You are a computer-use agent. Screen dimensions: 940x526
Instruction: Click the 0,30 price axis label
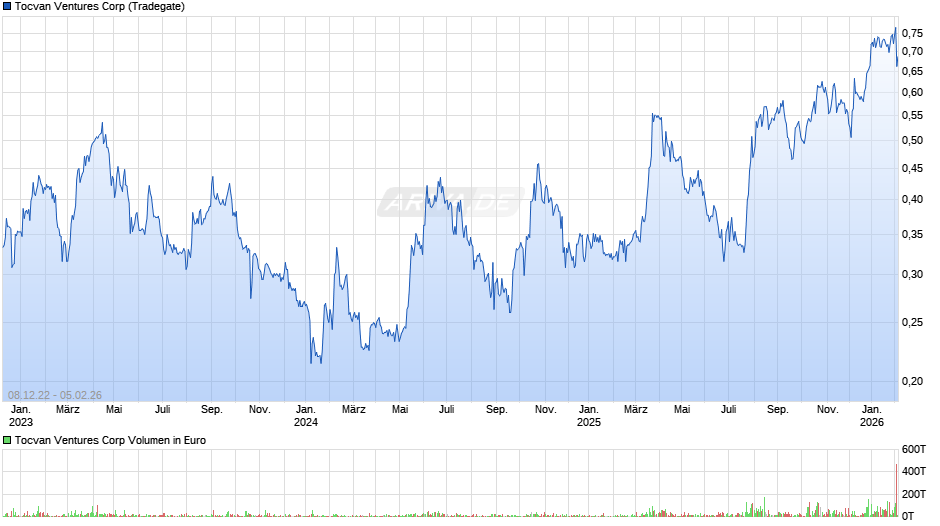click(x=912, y=275)
